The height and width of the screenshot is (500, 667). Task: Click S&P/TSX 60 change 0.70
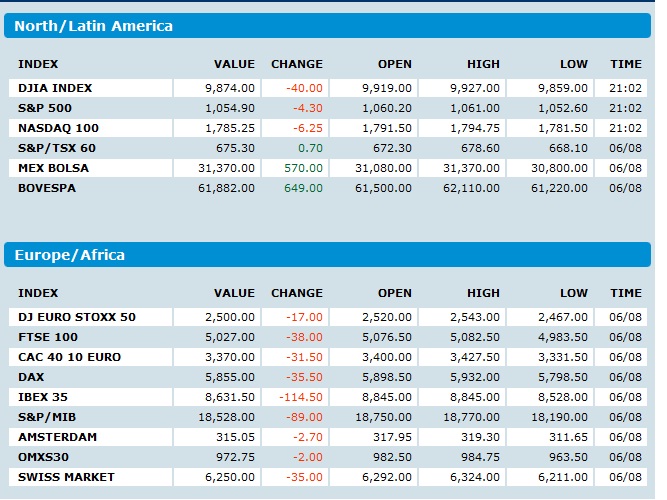[x=310, y=148]
